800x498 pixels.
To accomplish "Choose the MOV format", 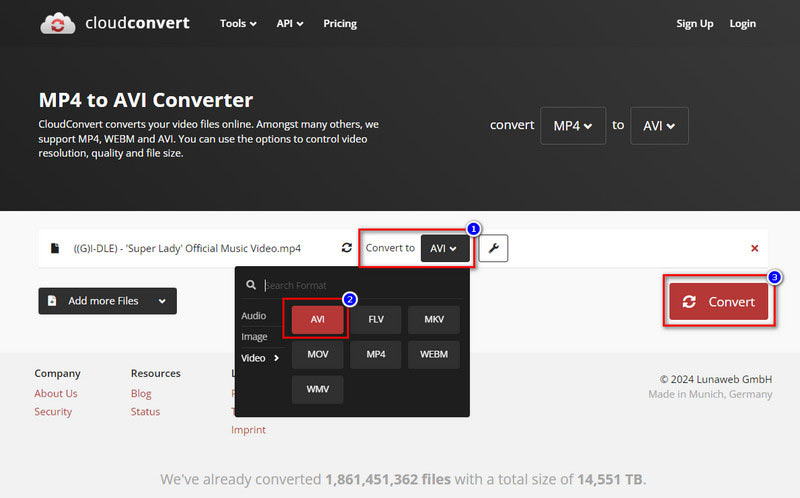I will (x=317, y=354).
